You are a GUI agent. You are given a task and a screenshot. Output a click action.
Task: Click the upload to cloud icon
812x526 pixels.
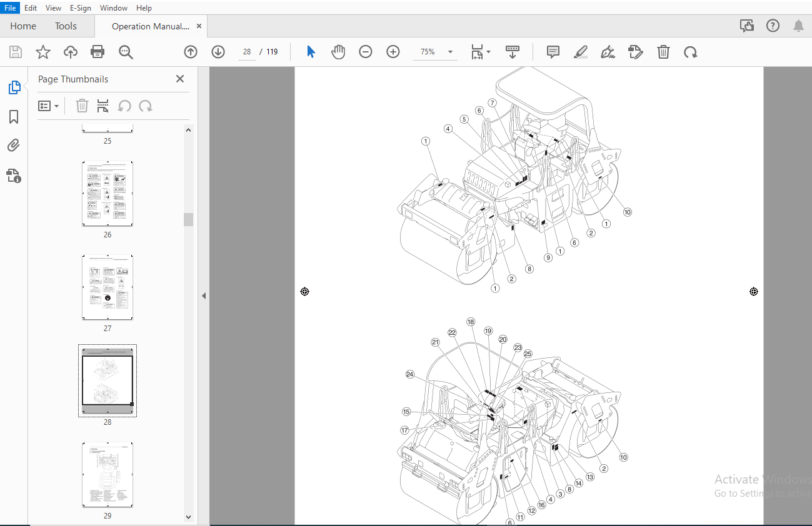coord(71,52)
